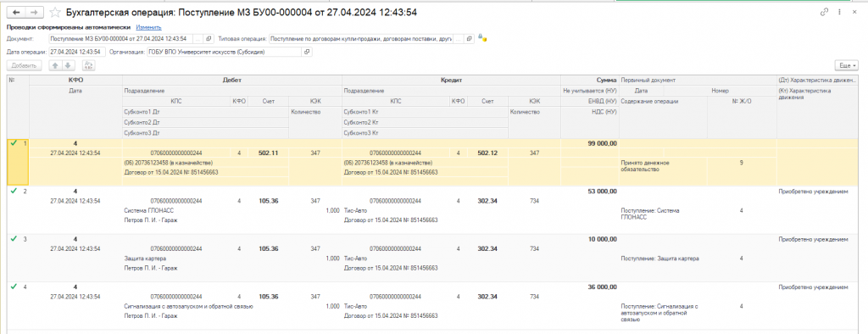Click the green checkmark of entry 4
Image resolution: width=868 pixels, height=334 pixels.
point(14,287)
